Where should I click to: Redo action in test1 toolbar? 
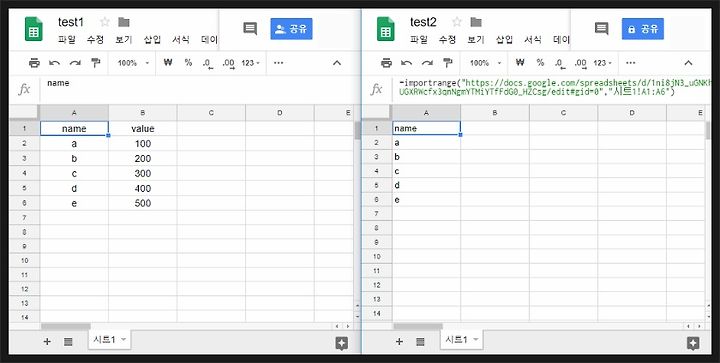[75, 63]
